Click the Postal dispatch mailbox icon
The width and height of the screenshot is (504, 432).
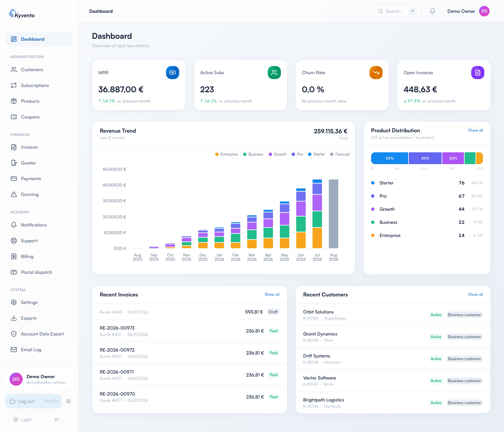click(14, 272)
